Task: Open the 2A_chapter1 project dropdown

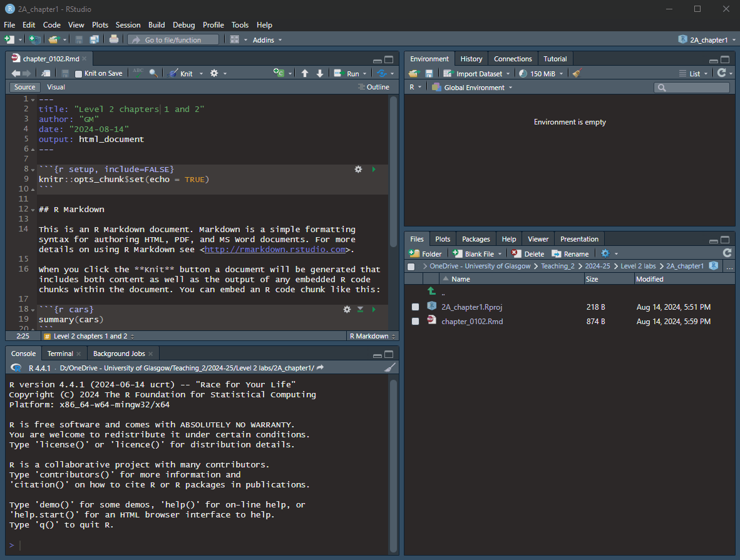Action: [706, 40]
